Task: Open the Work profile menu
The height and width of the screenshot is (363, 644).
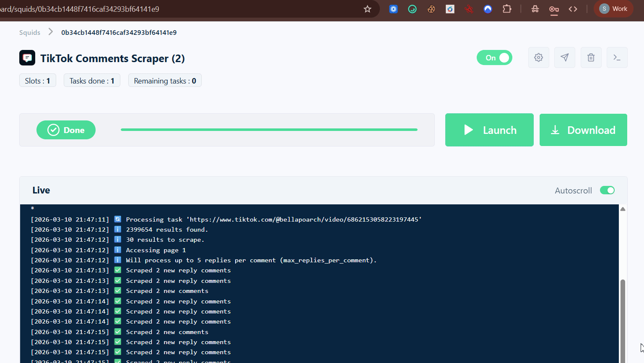Action: point(613,8)
